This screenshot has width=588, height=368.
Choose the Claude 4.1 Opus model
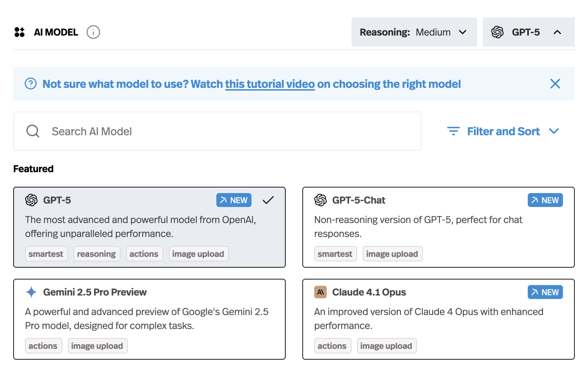pyautogui.click(x=438, y=319)
